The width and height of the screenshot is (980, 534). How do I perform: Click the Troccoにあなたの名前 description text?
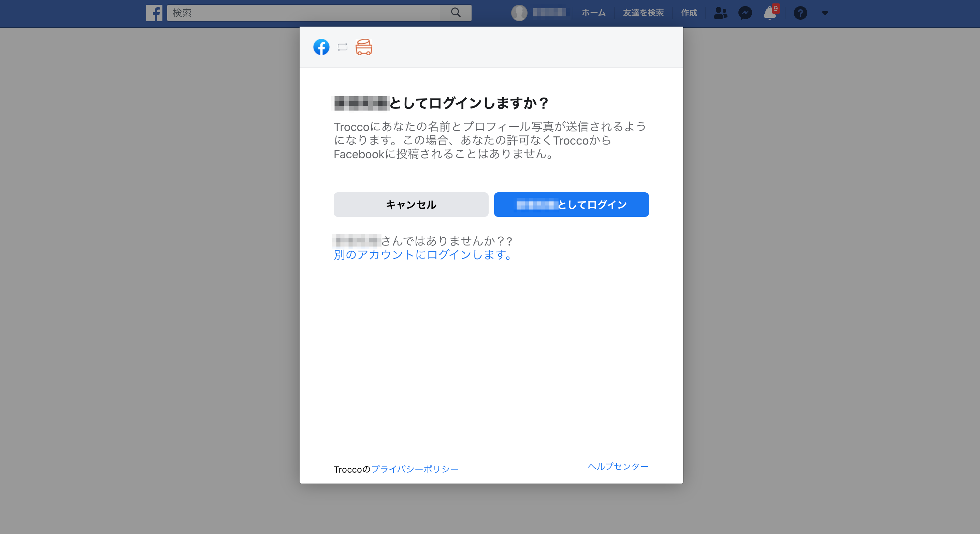click(490, 140)
